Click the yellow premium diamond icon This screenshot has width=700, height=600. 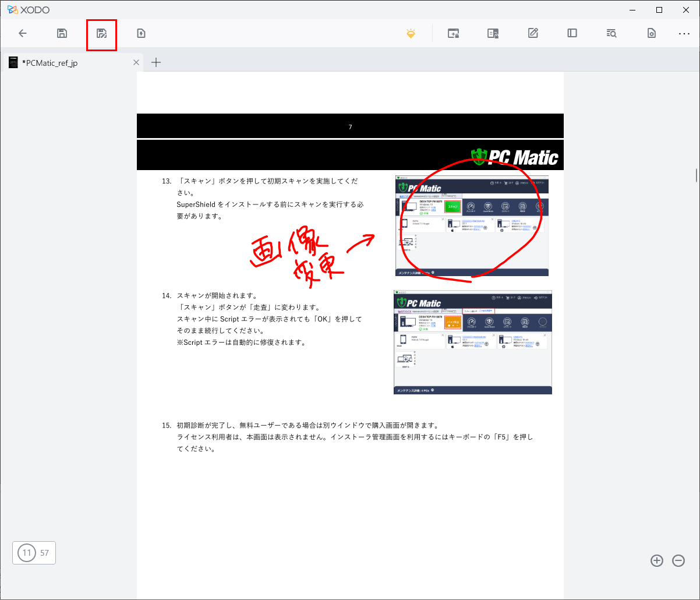tap(411, 34)
